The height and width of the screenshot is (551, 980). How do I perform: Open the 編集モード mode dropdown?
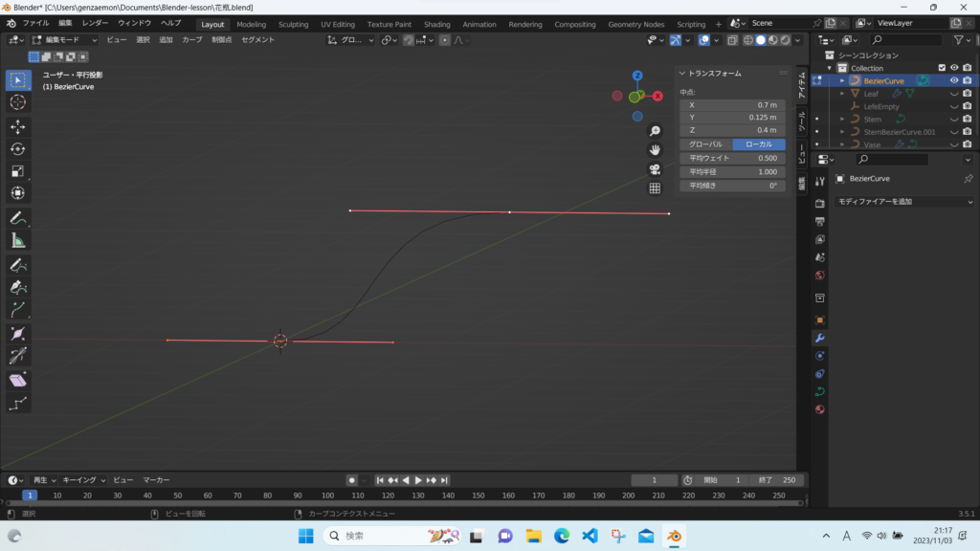coord(65,40)
